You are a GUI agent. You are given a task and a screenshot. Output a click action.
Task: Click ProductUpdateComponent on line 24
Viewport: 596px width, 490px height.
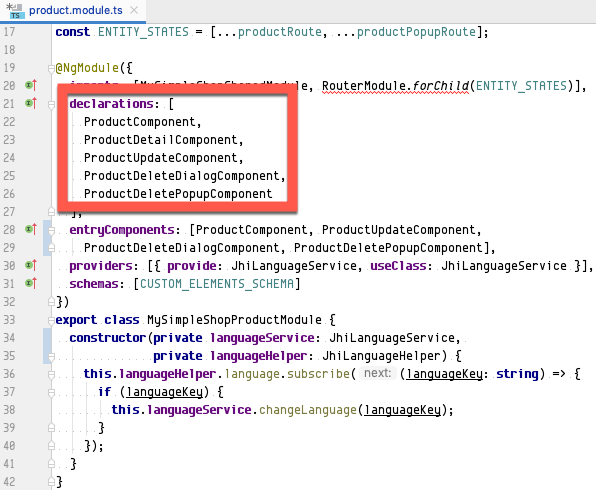click(160, 158)
